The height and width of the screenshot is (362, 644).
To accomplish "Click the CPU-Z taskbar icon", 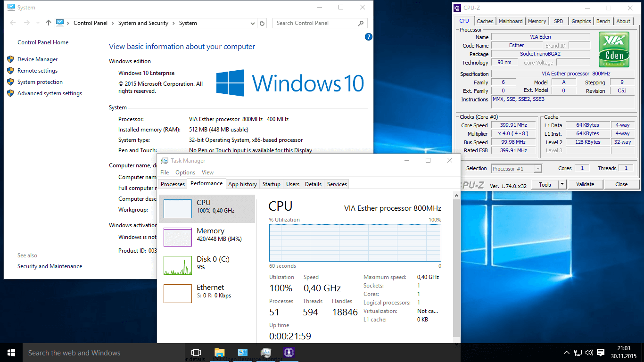I will tap(289, 353).
